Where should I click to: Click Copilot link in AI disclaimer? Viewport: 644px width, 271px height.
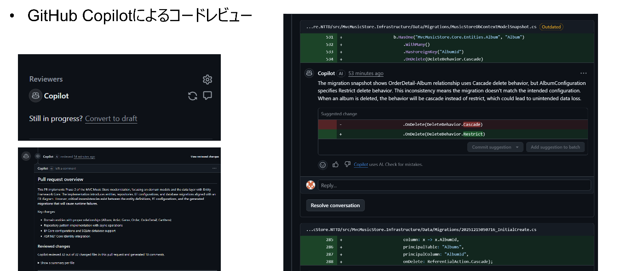pos(361,164)
